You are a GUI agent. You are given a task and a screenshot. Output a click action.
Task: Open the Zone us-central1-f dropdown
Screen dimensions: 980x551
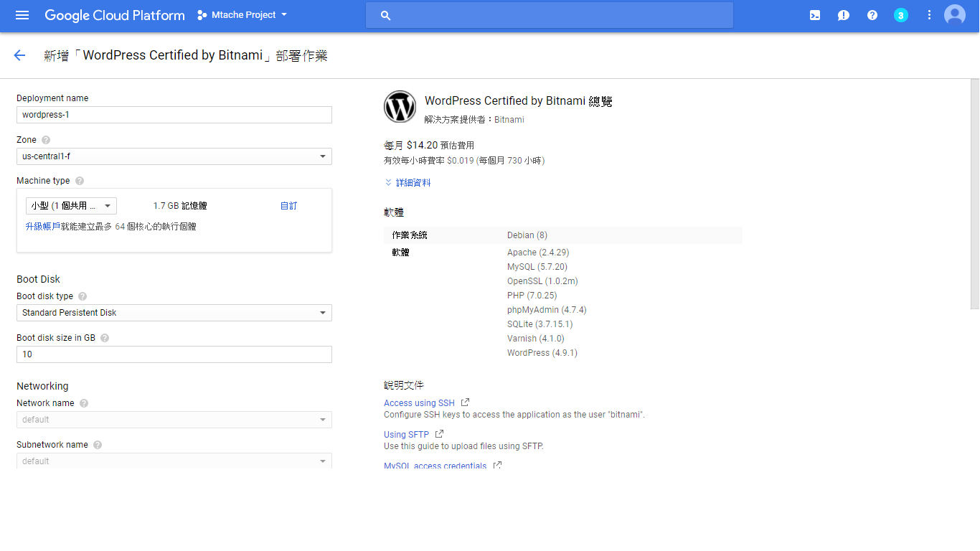coord(174,156)
